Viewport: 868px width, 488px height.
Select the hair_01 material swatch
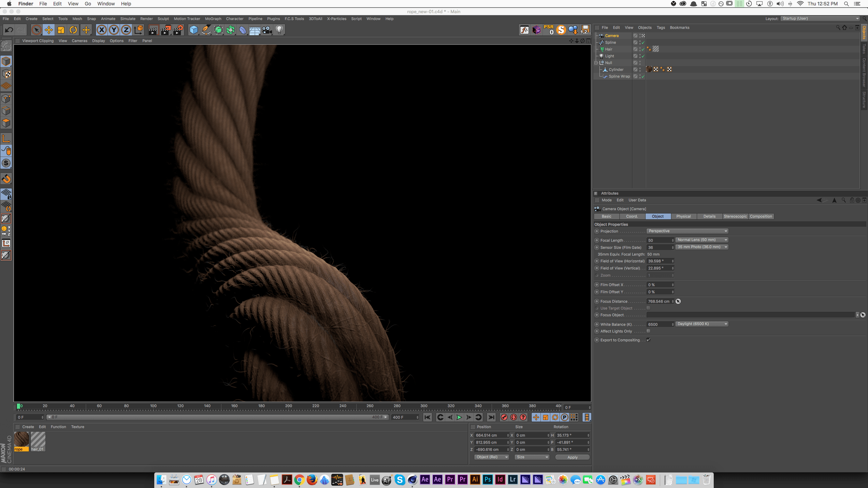pyautogui.click(x=38, y=441)
